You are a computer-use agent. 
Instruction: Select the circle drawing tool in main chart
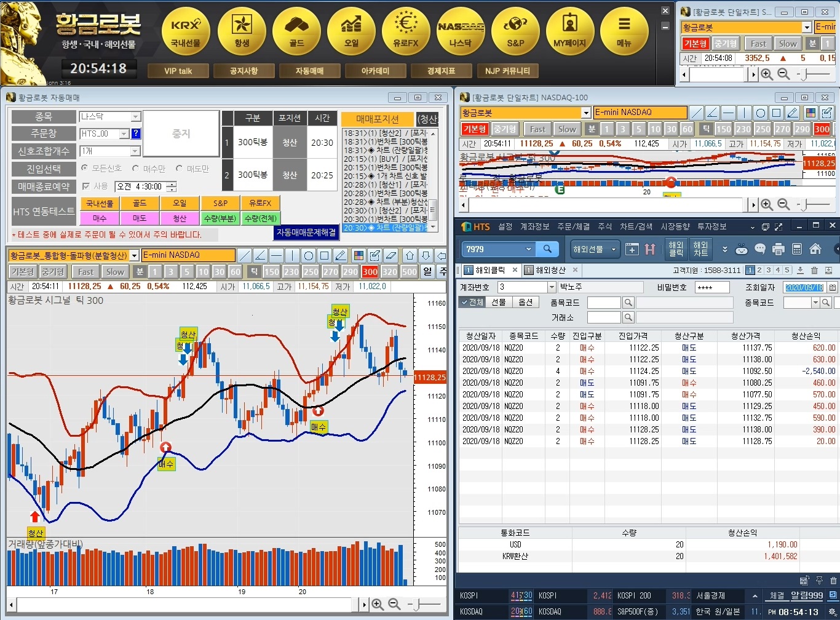click(309, 255)
